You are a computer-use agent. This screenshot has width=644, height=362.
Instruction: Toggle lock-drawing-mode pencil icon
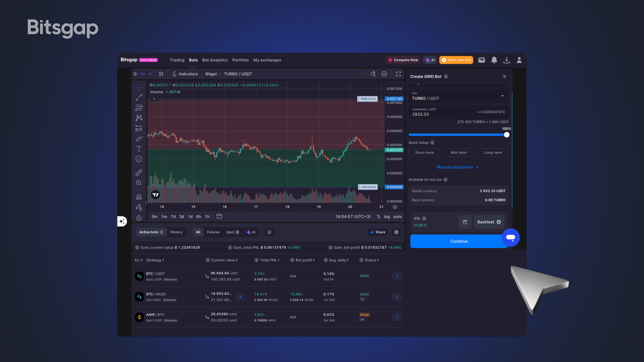pyautogui.click(x=139, y=207)
